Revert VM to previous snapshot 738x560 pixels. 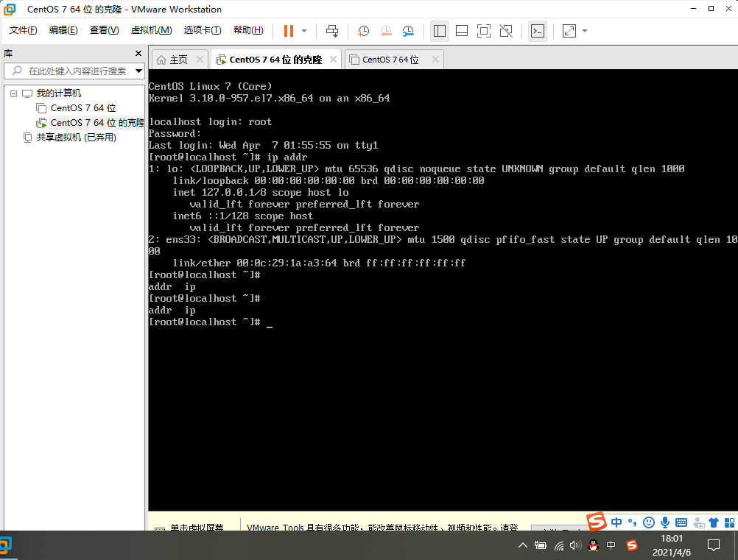pos(386,31)
